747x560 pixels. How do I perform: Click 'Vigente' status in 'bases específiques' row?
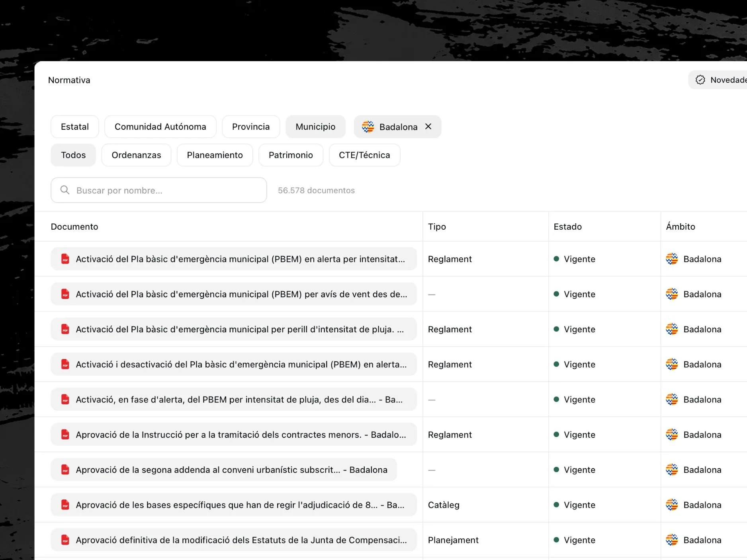click(x=575, y=505)
